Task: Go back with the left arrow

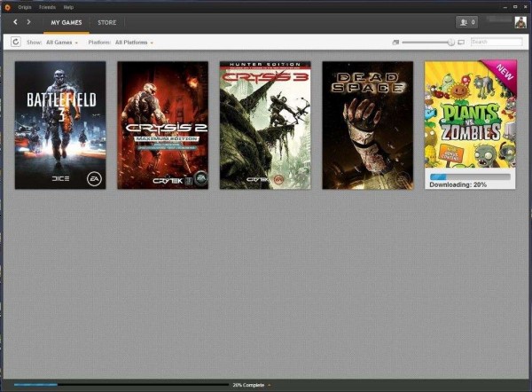Action: coord(15,22)
